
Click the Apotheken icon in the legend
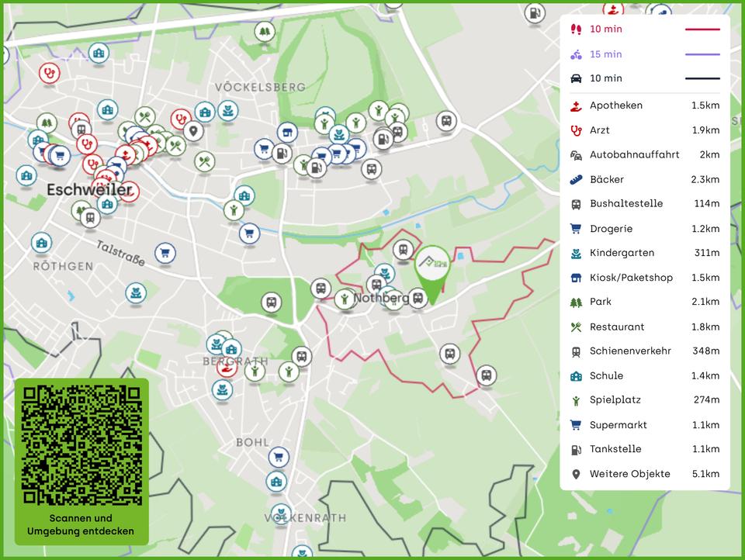click(576, 105)
